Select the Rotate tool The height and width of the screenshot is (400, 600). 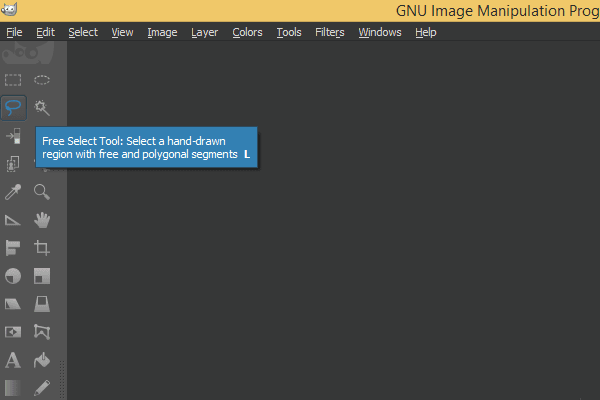pos(13,276)
